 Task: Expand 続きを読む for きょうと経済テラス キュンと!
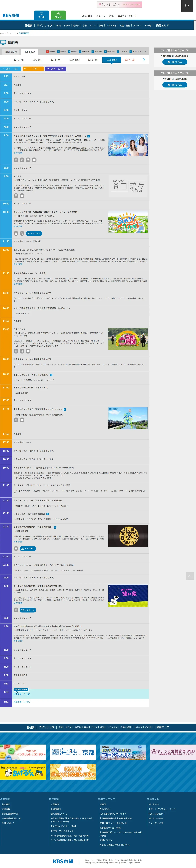click(x=18, y=153)
